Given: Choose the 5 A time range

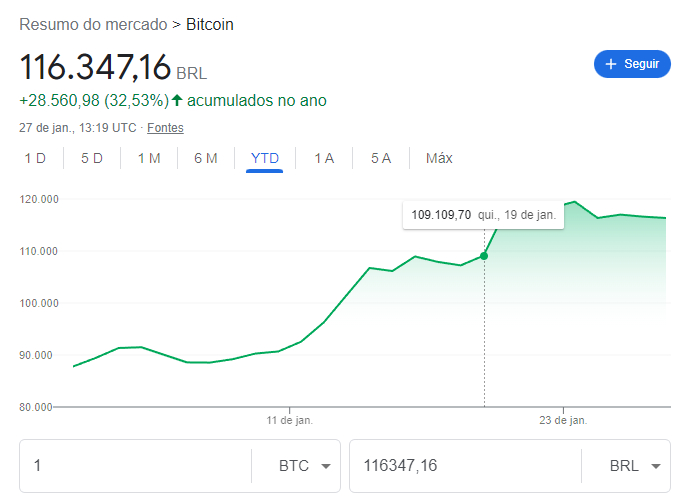Looking at the screenshot, I should (x=381, y=158).
